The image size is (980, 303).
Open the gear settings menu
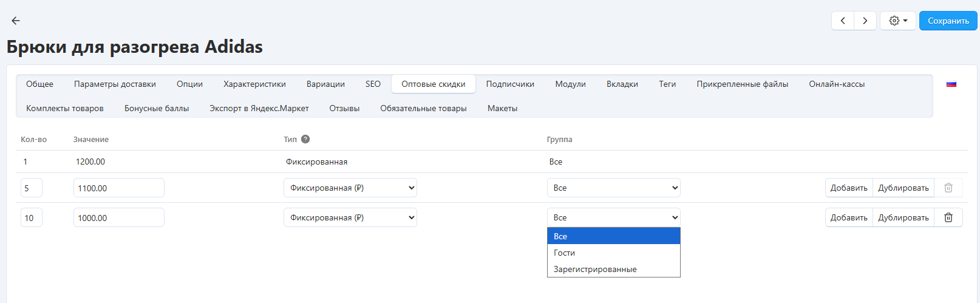click(898, 21)
